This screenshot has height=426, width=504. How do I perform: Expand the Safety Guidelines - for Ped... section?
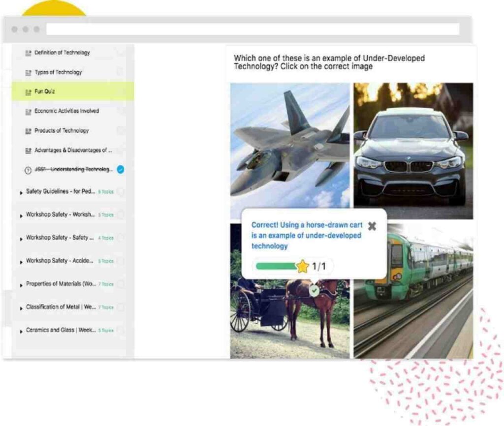pos(21,193)
